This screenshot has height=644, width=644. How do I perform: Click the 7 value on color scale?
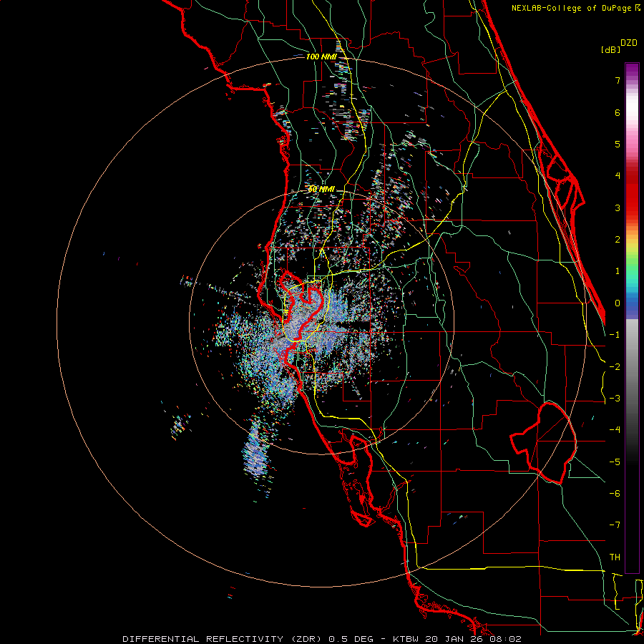(x=618, y=80)
